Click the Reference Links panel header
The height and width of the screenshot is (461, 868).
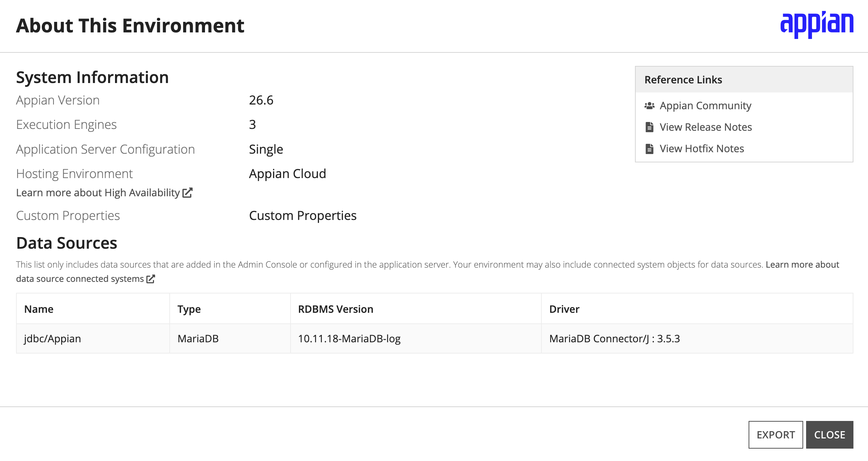coord(744,79)
